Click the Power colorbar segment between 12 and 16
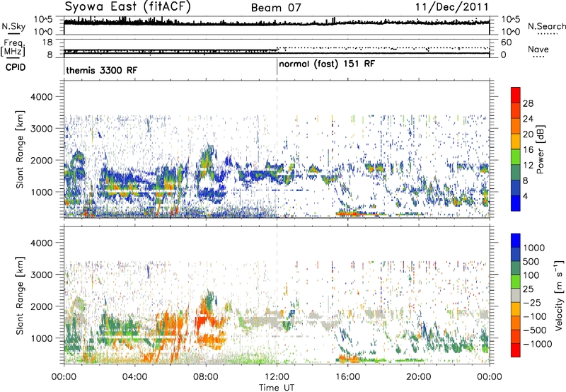Image resolution: width=566 pixels, height=392 pixels. (516, 157)
